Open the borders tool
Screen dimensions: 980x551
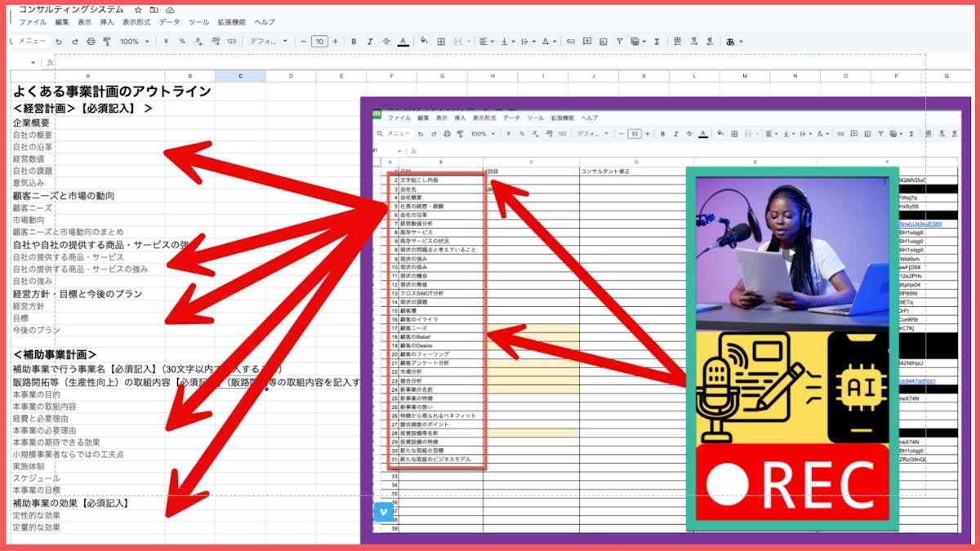[x=440, y=41]
